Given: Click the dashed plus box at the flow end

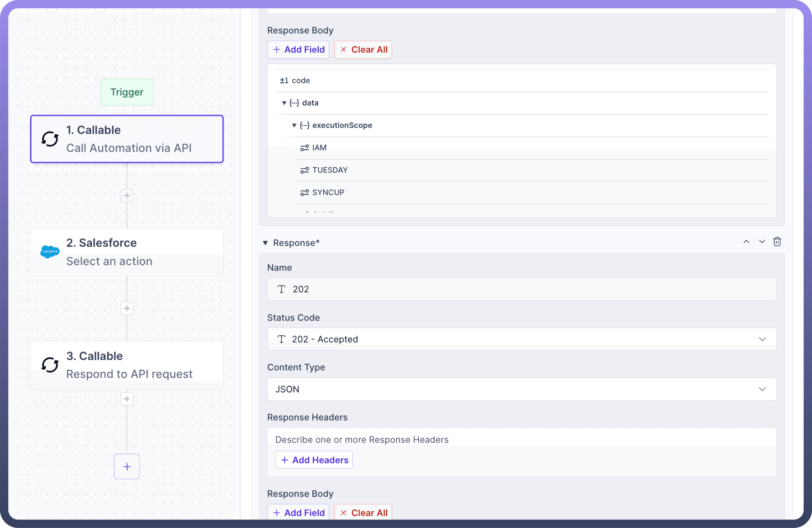Looking at the screenshot, I should pos(127,466).
